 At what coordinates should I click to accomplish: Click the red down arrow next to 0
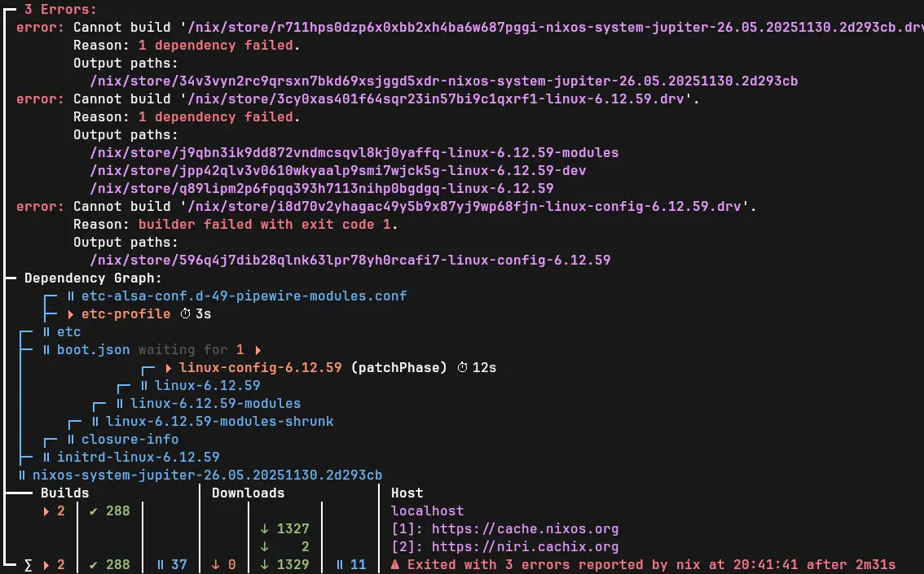coord(216,564)
